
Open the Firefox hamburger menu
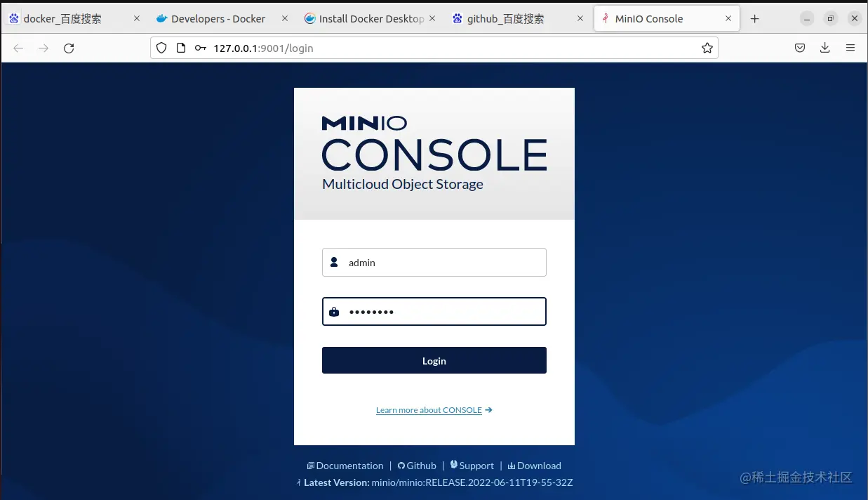(850, 48)
